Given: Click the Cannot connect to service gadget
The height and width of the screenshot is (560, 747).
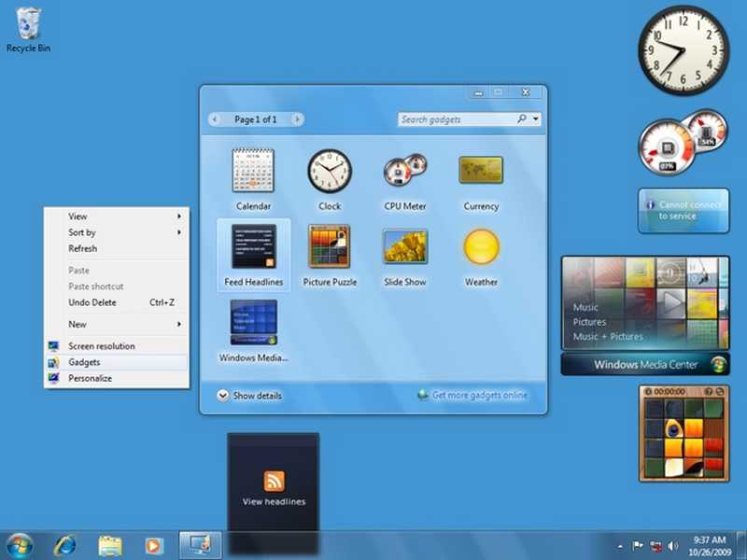Looking at the screenshot, I should point(684,211).
